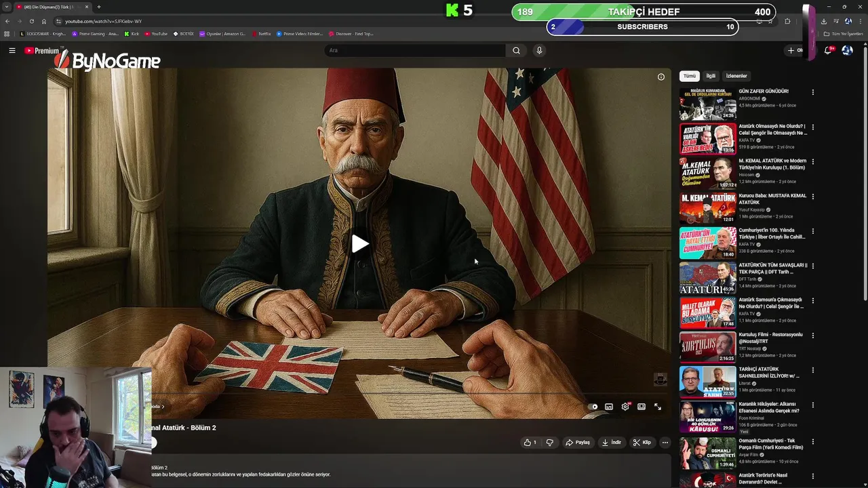868x488 pixels.
Task: Open a new browser tab
Action: [x=99, y=7]
